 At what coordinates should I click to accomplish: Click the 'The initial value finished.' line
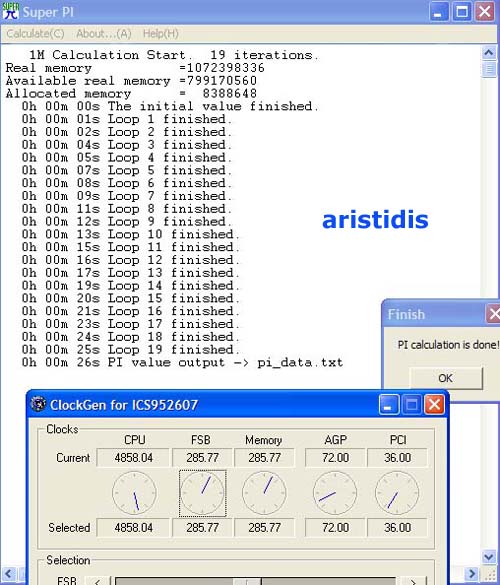click(170, 106)
